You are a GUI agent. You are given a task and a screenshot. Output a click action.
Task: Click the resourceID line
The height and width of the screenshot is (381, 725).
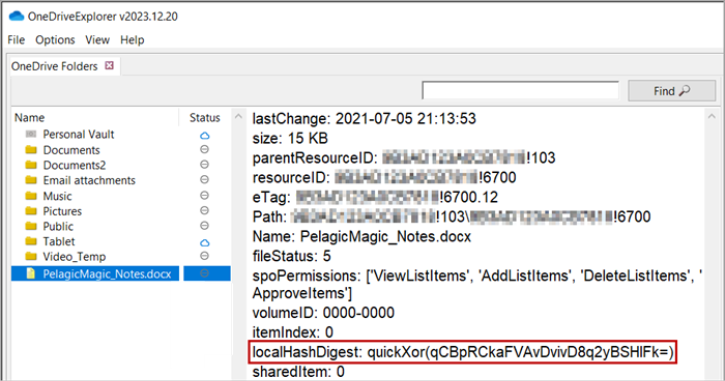coord(384,178)
